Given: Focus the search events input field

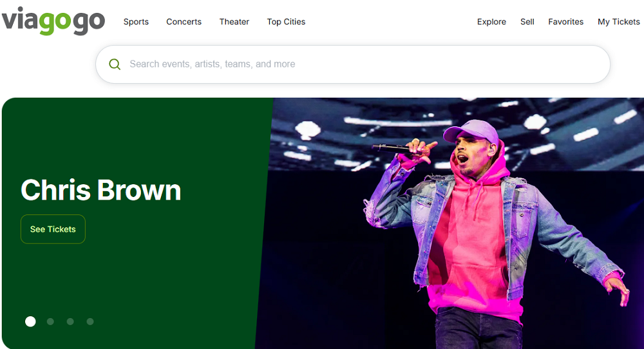Looking at the screenshot, I should tap(353, 64).
